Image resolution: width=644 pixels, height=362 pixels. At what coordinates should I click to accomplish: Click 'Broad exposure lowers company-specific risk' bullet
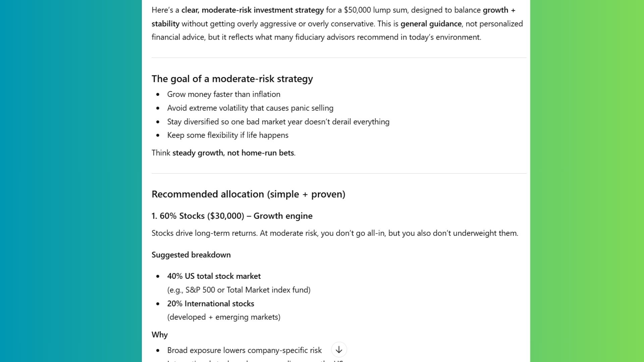pyautogui.click(x=244, y=350)
